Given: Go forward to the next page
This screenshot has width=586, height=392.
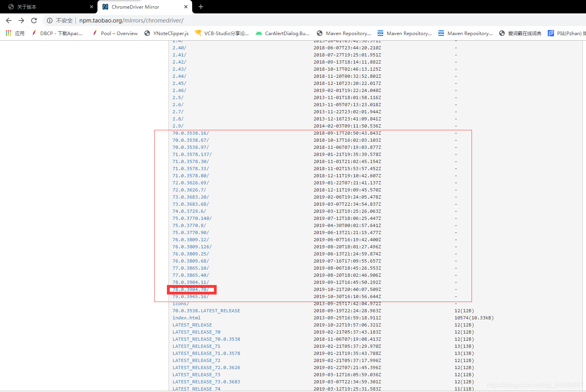Looking at the screenshot, I should coord(21,21).
